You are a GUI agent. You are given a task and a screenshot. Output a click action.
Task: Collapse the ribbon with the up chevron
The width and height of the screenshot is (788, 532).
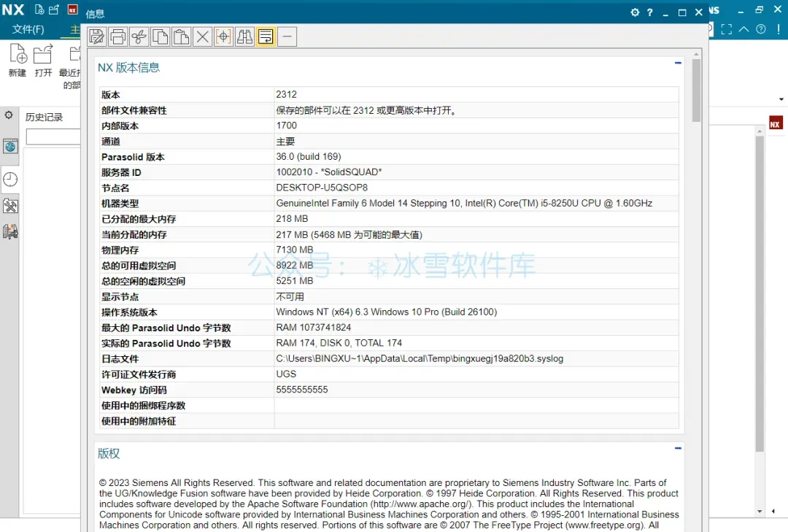743,29
